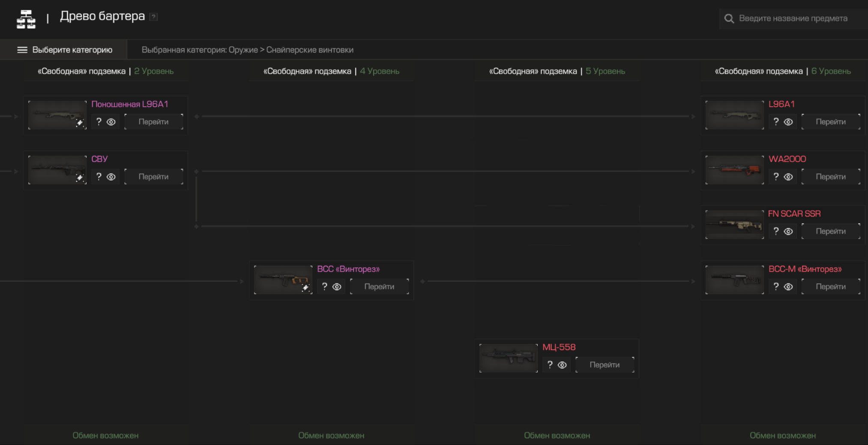
Task: Click question mark info for МЦ-558
Action: click(550, 364)
